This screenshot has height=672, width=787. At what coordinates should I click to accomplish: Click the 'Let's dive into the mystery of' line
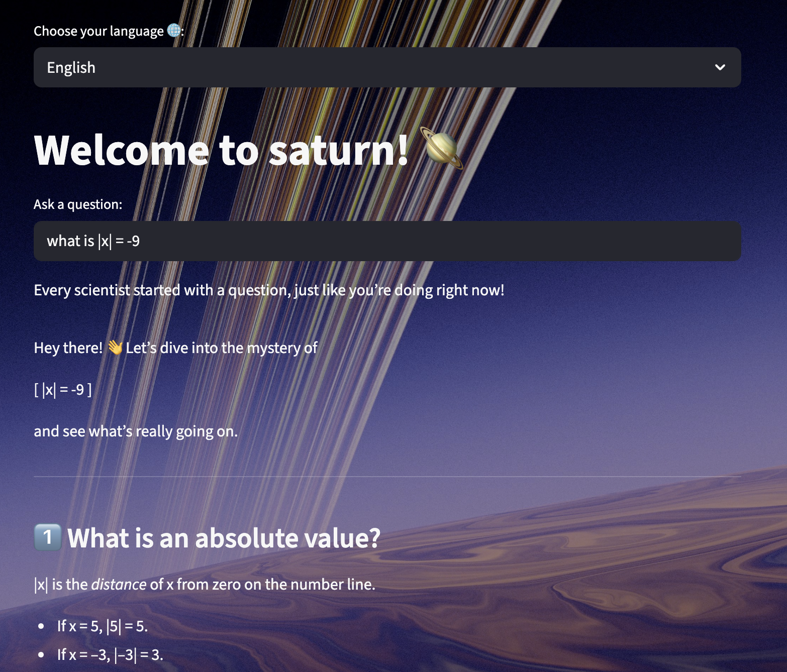222,348
